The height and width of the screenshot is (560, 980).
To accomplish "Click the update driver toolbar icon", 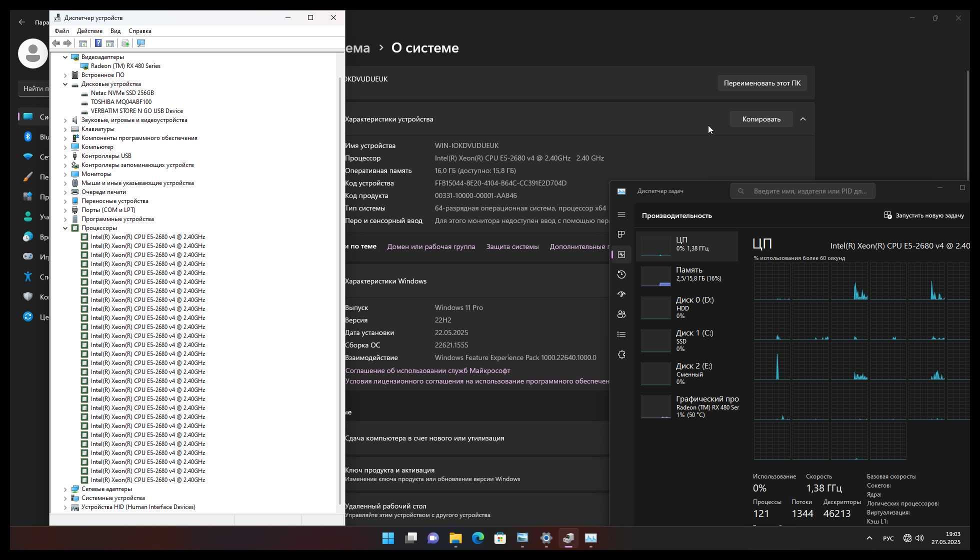I will 125,43.
